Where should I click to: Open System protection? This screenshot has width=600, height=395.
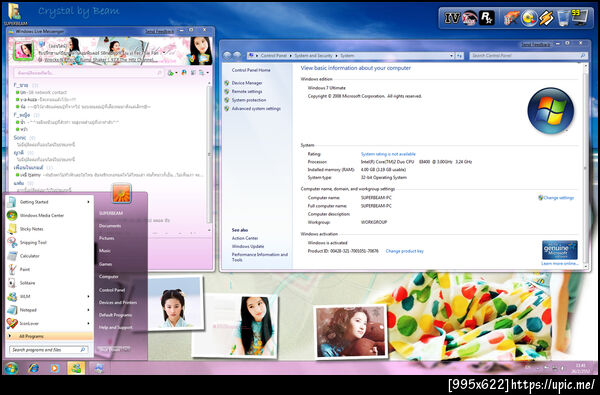click(249, 100)
